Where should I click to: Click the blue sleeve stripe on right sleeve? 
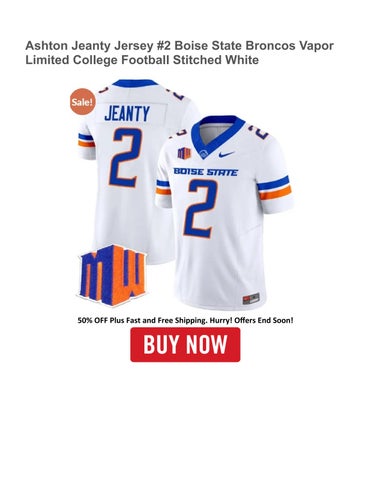click(x=273, y=183)
